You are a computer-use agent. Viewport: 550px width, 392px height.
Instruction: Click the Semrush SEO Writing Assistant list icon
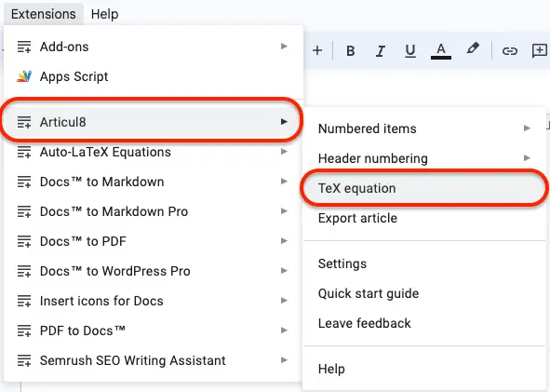[24, 360]
